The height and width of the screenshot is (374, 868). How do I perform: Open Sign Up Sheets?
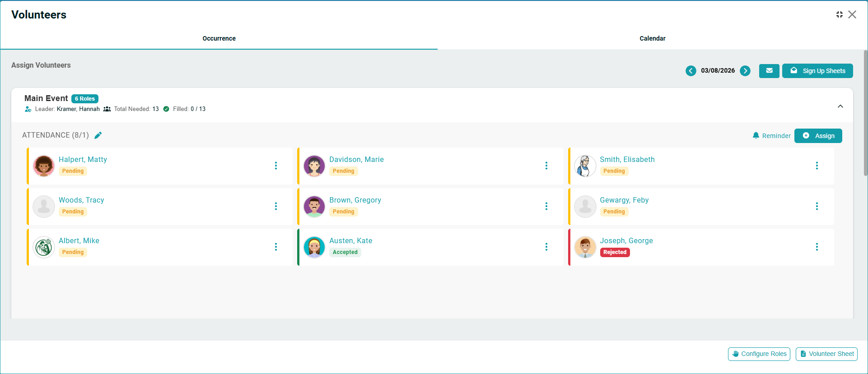[x=817, y=71]
